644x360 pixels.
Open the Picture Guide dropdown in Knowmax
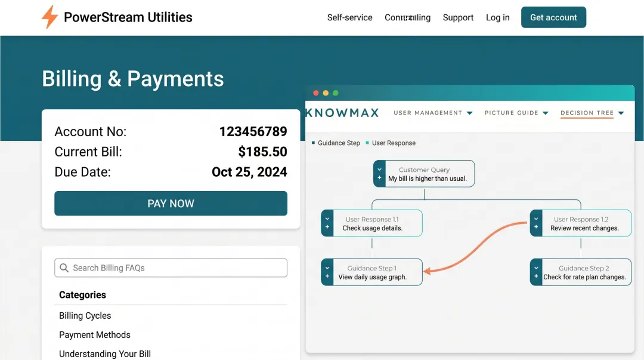coord(516,113)
